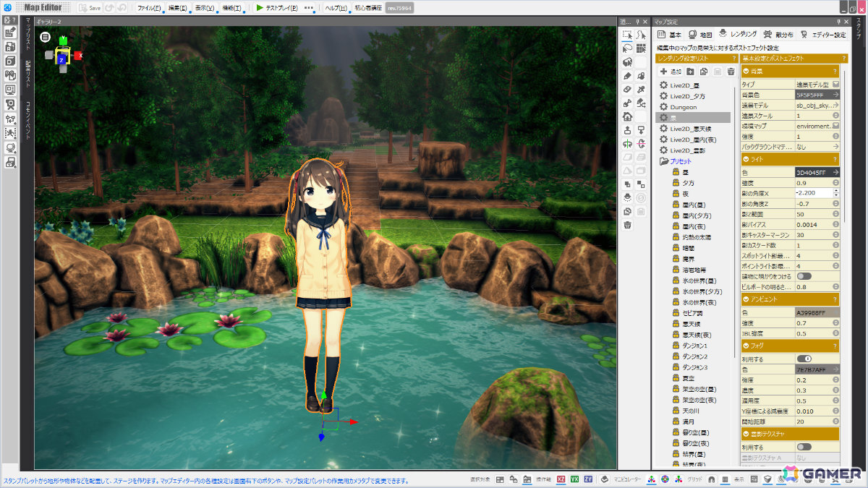Add a new folder in rendering list

(x=690, y=72)
